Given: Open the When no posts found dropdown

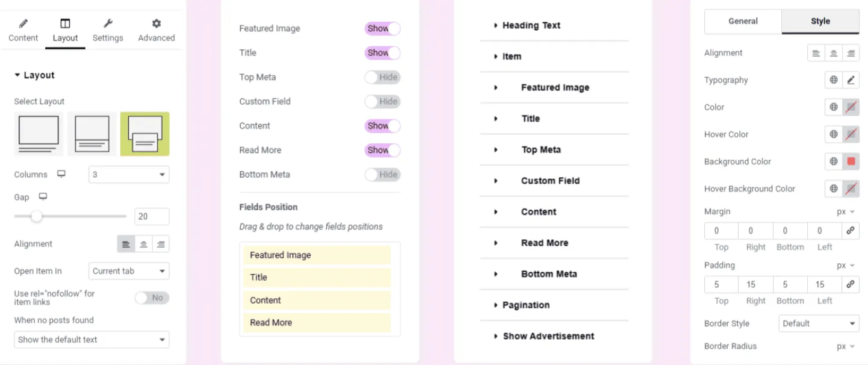Looking at the screenshot, I should [x=91, y=340].
